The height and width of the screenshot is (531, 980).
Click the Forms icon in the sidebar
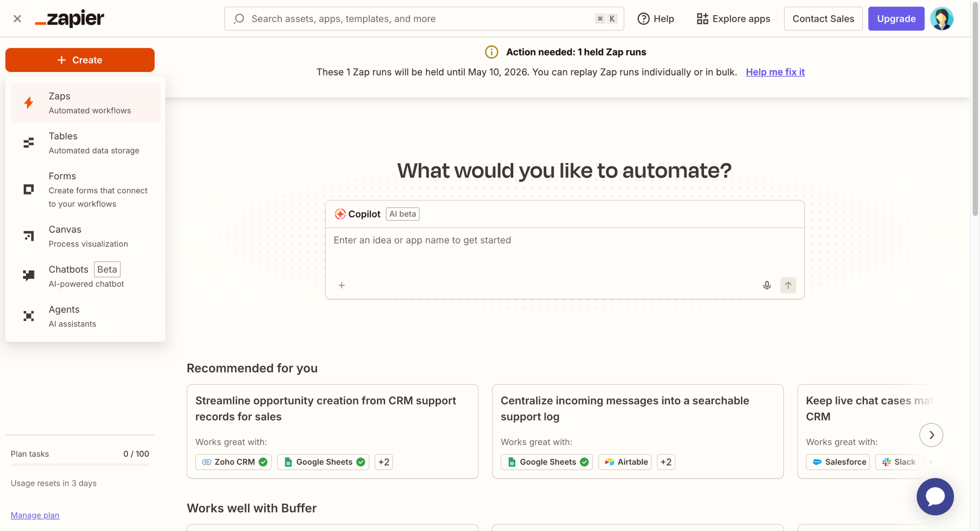[x=29, y=190]
